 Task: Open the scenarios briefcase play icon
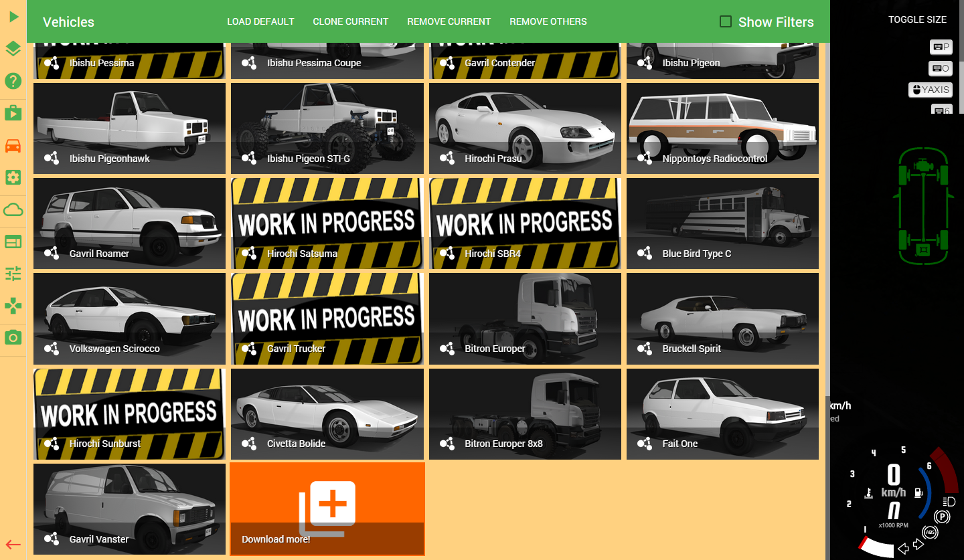[13, 112]
